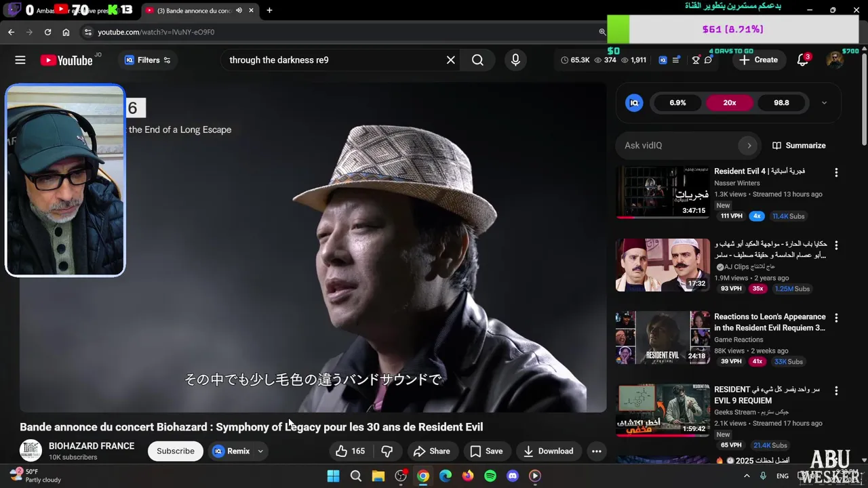
Task: View site information icon in address bar
Action: click(87, 32)
